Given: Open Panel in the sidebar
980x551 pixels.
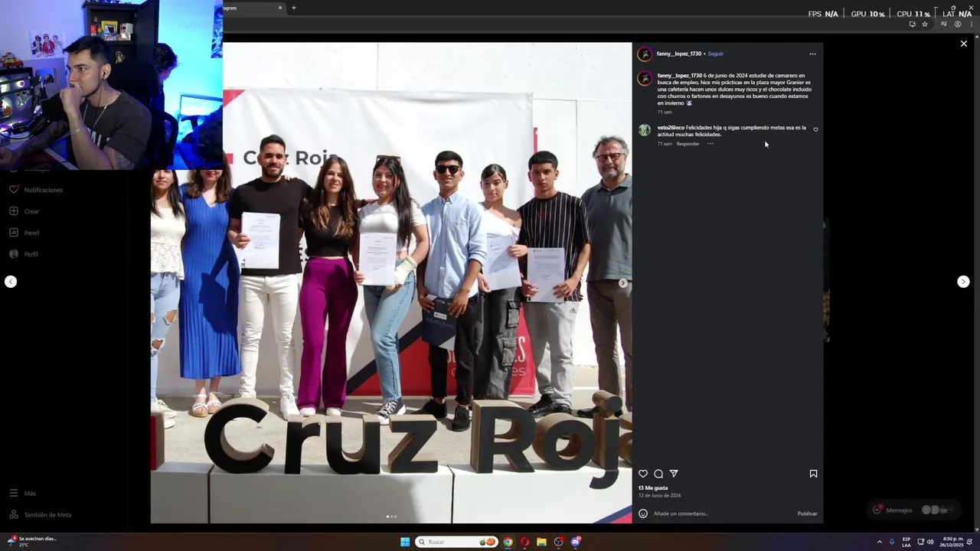Looking at the screenshot, I should pyautogui.click(x=24, y=233).
